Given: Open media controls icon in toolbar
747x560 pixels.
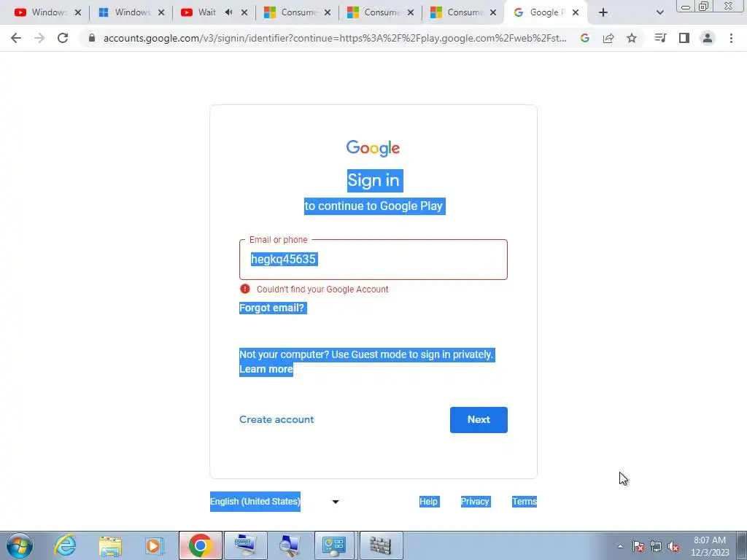Looking at the screenshot, I should click(660, 38).
